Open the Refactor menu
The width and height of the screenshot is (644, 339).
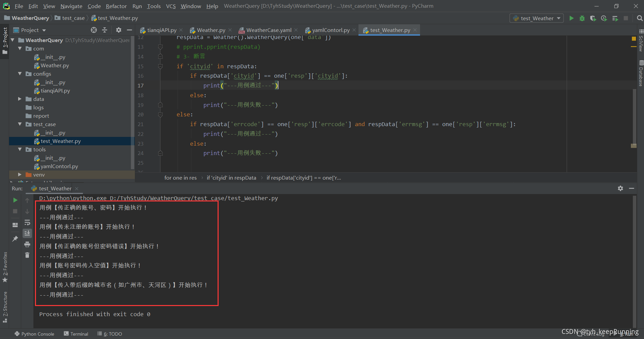click(116, 6)
